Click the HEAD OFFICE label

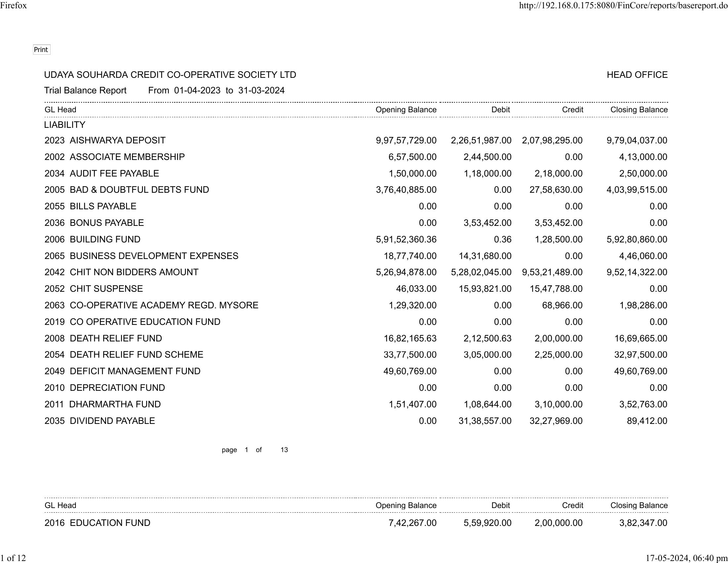pos(637,75)
